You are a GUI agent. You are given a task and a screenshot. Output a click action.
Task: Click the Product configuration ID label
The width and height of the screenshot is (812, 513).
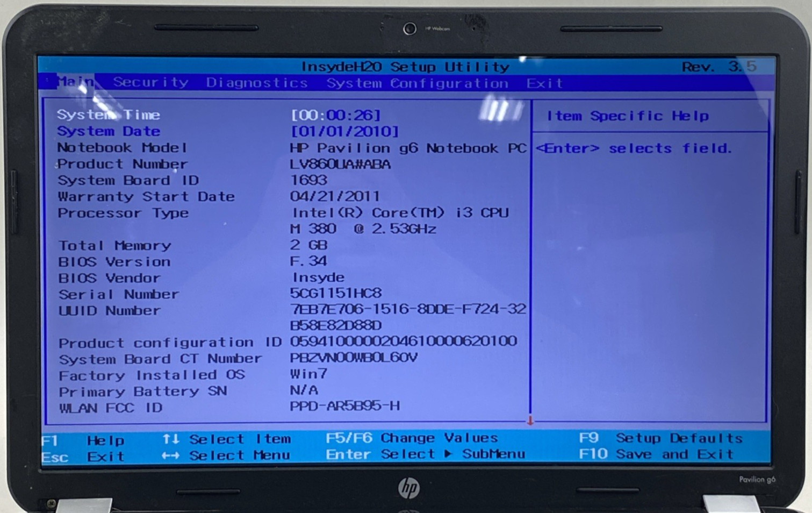170,343
